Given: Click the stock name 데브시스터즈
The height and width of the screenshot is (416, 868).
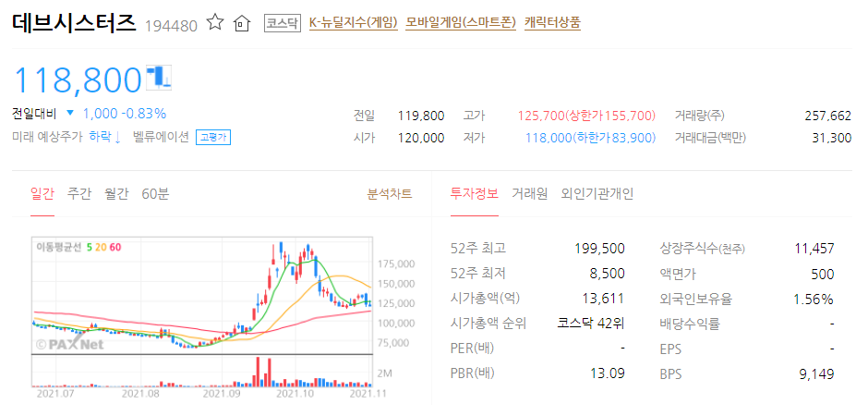Looking at the screenshot, I should click(x=74, y=22).
